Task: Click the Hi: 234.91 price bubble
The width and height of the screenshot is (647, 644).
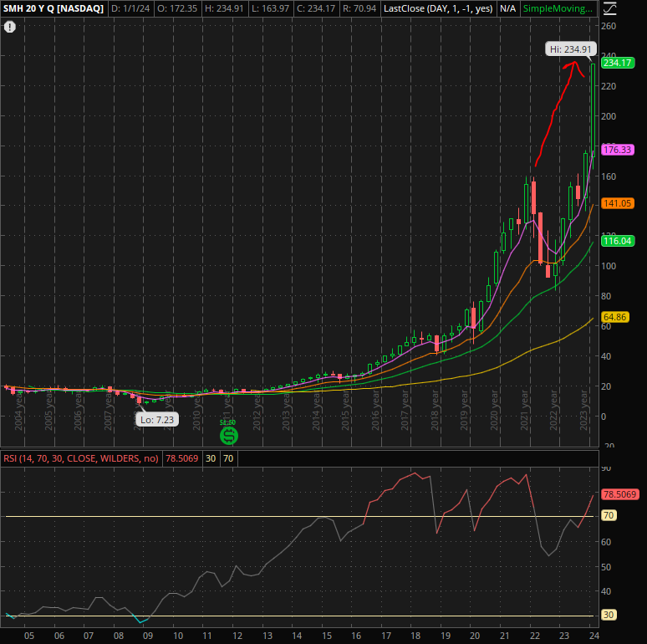Action: pos(571,49)
